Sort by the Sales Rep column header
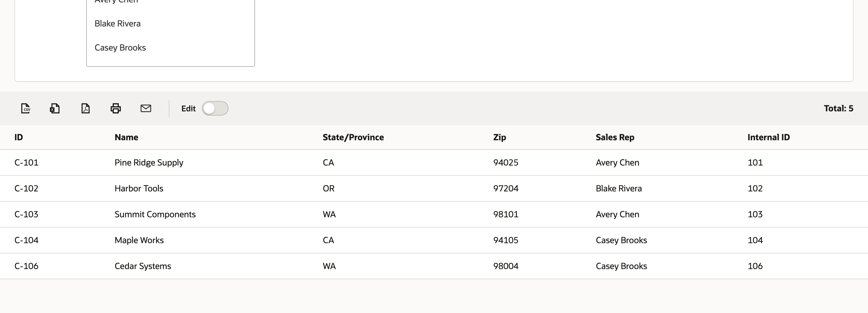Viewport: 868px width, 313px height. point(615,137)
